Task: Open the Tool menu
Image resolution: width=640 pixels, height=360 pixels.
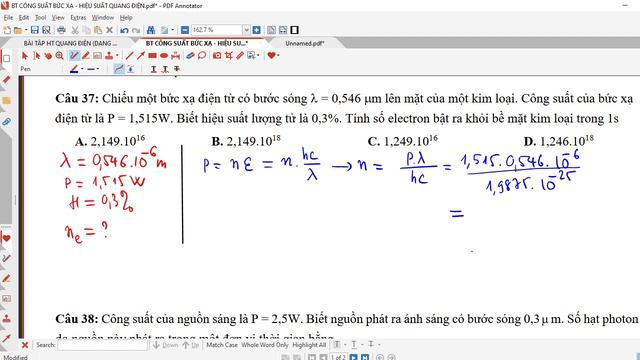Action: 40,18
